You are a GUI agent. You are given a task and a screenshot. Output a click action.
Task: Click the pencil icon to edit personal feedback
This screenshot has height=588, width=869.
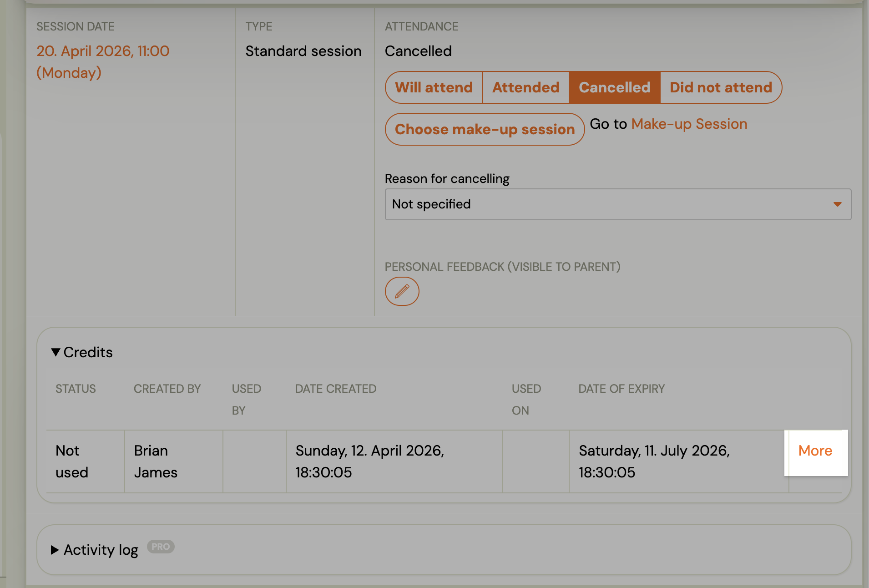coord(402,291)
